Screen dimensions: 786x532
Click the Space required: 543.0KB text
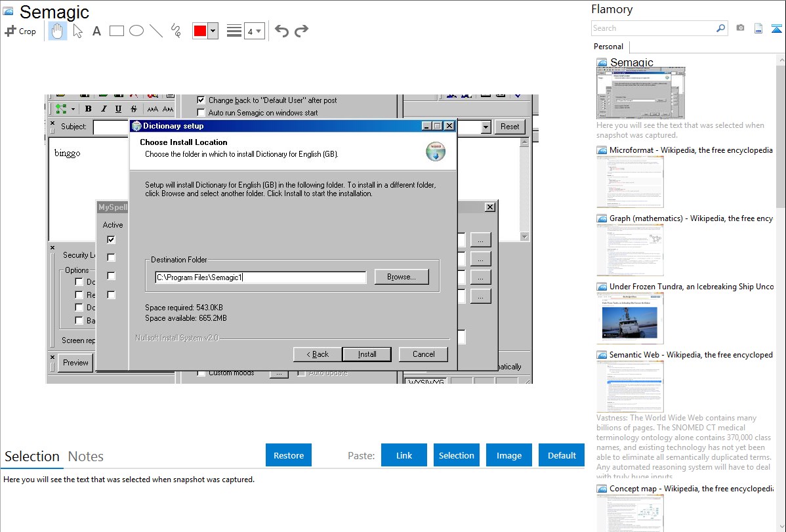click(x=184, y=308)
